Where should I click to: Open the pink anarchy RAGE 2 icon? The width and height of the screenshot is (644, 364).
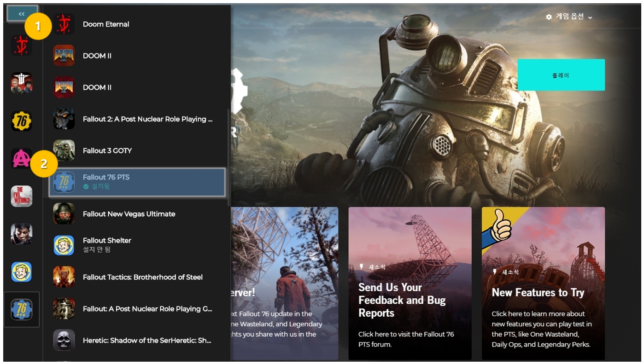[x=22, y=158]
